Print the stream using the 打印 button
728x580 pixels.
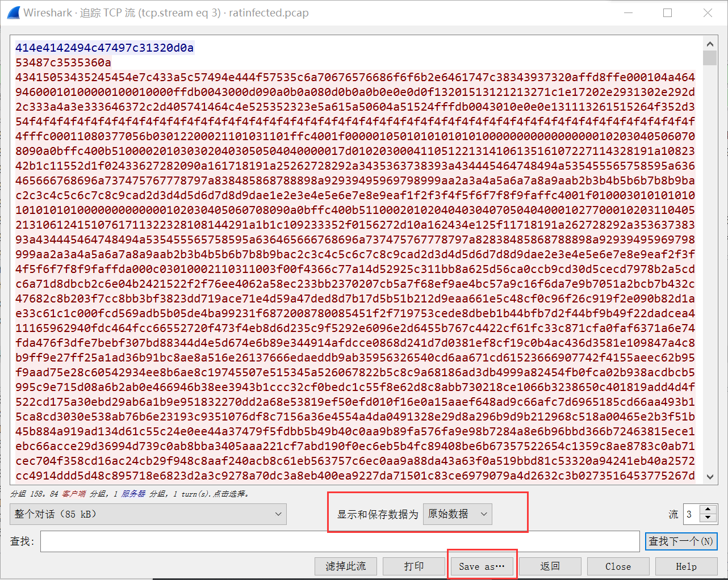[x=414, y=566]
